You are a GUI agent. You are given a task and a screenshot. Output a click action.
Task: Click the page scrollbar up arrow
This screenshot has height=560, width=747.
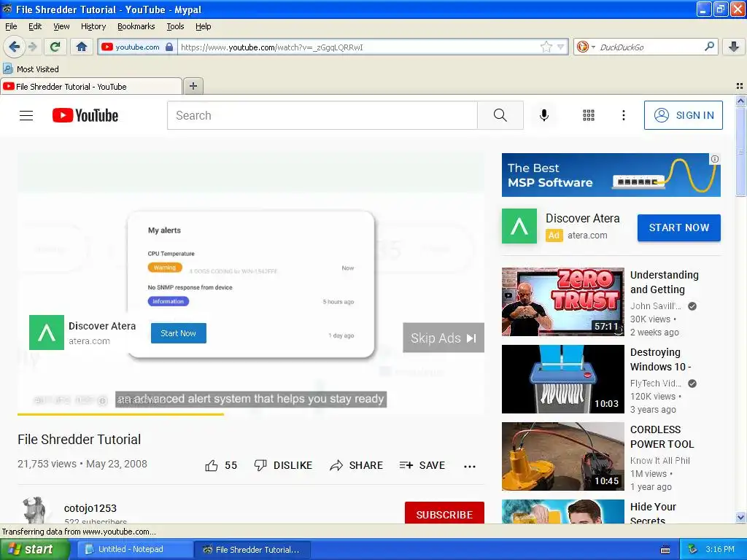740,101
